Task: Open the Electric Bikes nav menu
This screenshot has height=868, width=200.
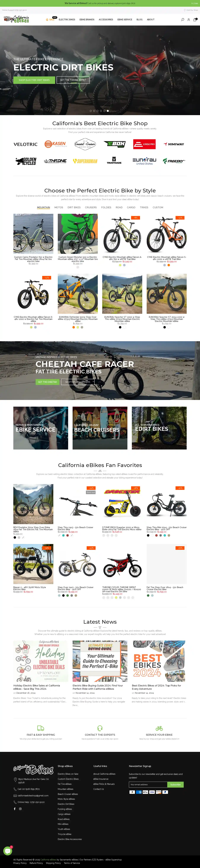Action: [67, 20]
